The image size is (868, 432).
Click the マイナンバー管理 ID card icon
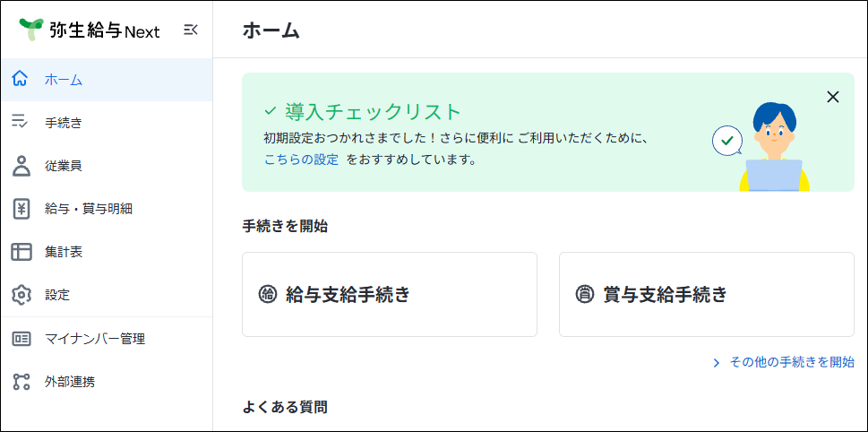coord(21,339)
